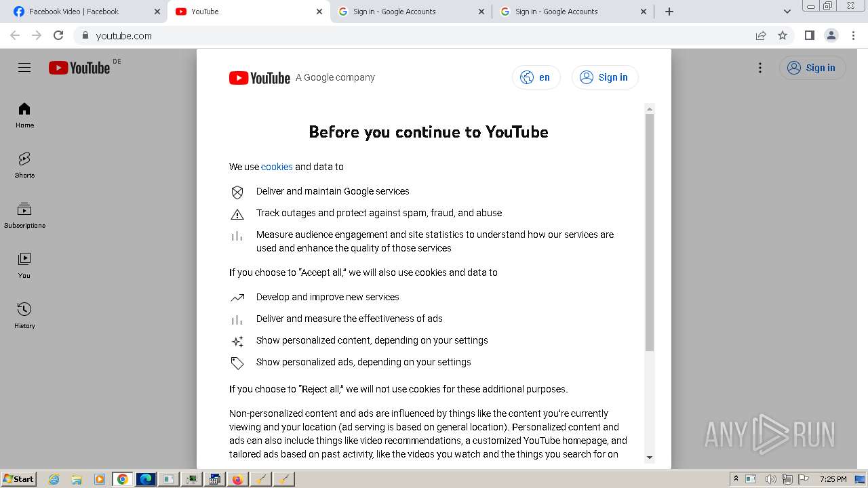Click Sign in button in consent dialog
Screen dimensions: 868x488
point(605,77)
